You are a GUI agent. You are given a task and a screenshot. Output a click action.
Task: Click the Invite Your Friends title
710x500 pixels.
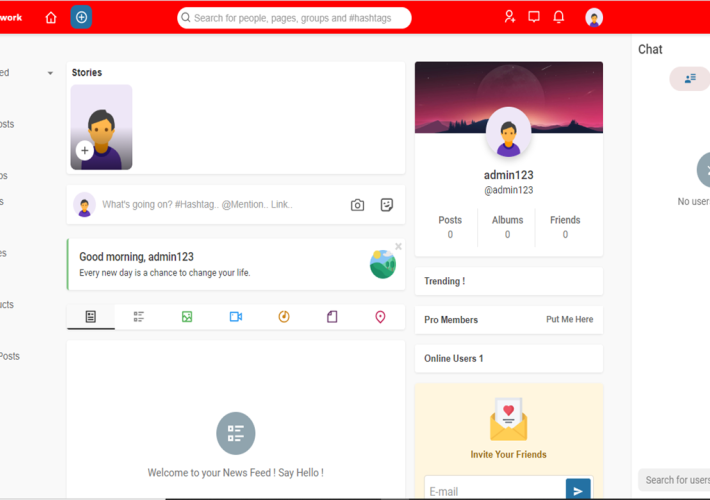coord(509,454)
